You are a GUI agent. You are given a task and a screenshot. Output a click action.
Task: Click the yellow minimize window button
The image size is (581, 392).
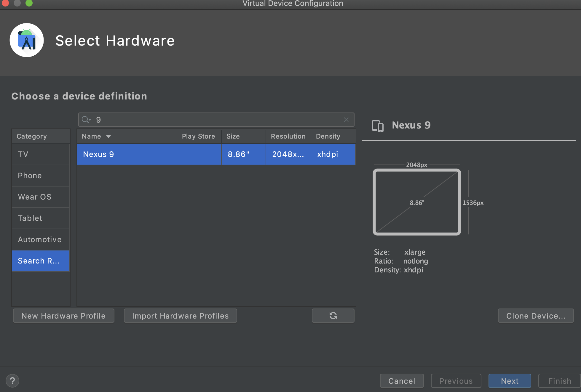pyautogui.click(x=17, y=3)
